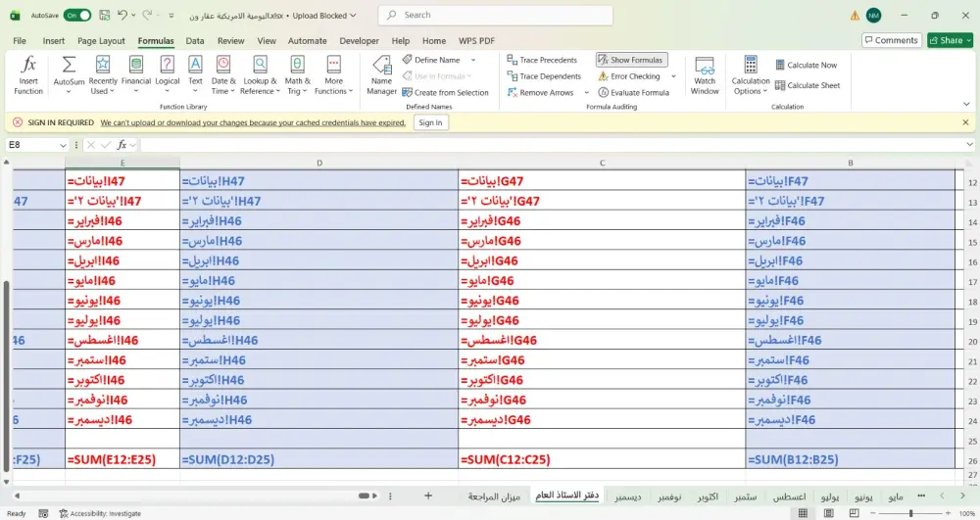Click the Share button

coord(950,40)
